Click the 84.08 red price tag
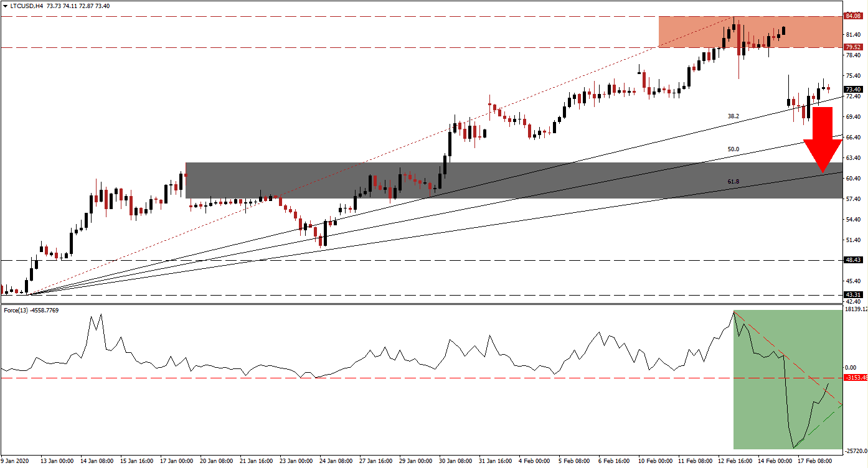The width and height of the screenshot is (868, 468). [x=852, y=16]
